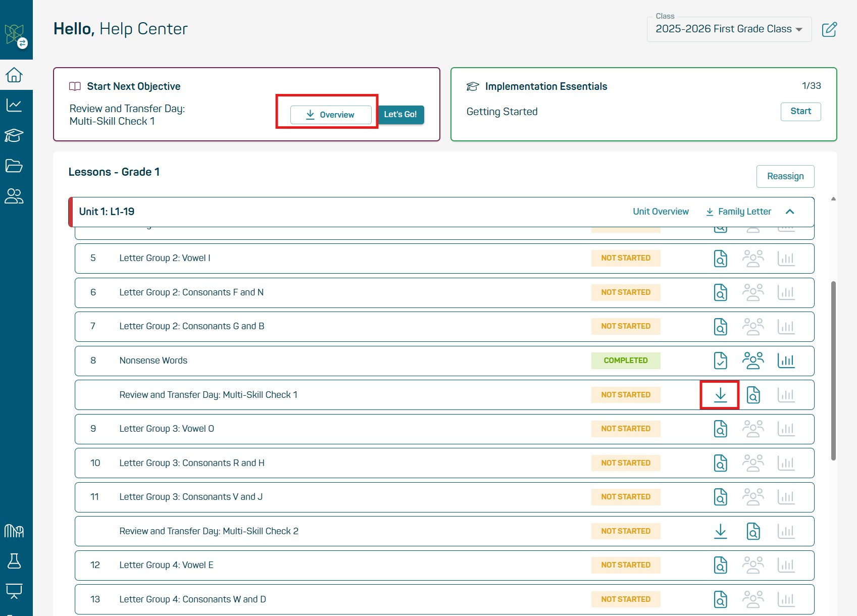Click the scroll-up arrow above the scrollbar
This screenshot has height=616, width=857.
[832, 199]
